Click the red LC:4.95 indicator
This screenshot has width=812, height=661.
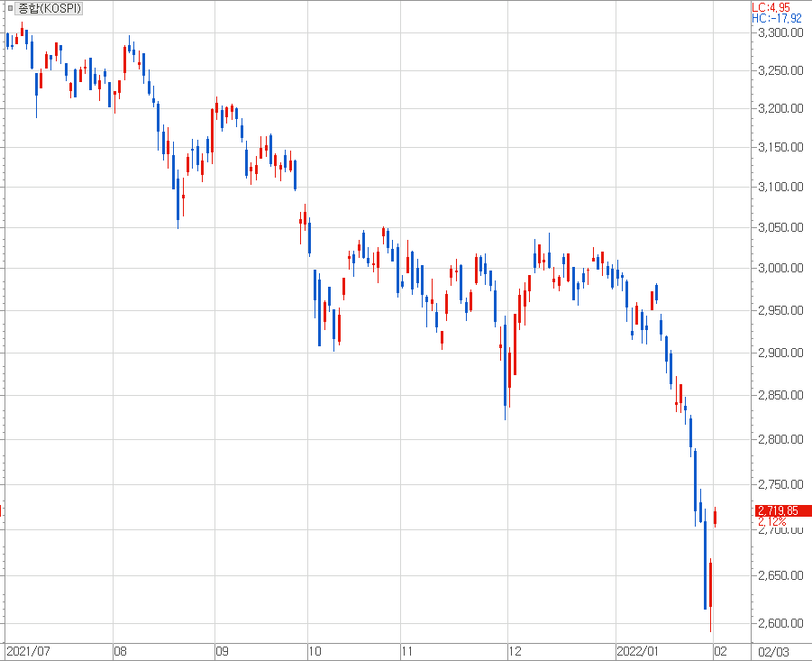[771, 6]
